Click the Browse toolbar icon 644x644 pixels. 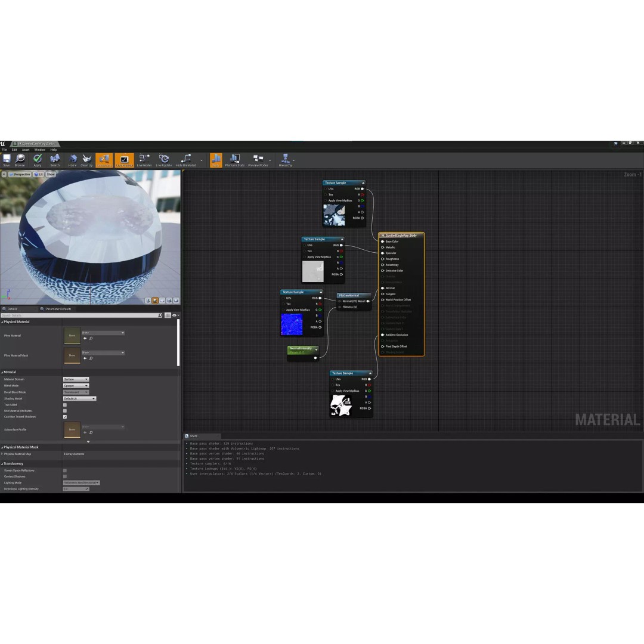click(x=20, y=160)
